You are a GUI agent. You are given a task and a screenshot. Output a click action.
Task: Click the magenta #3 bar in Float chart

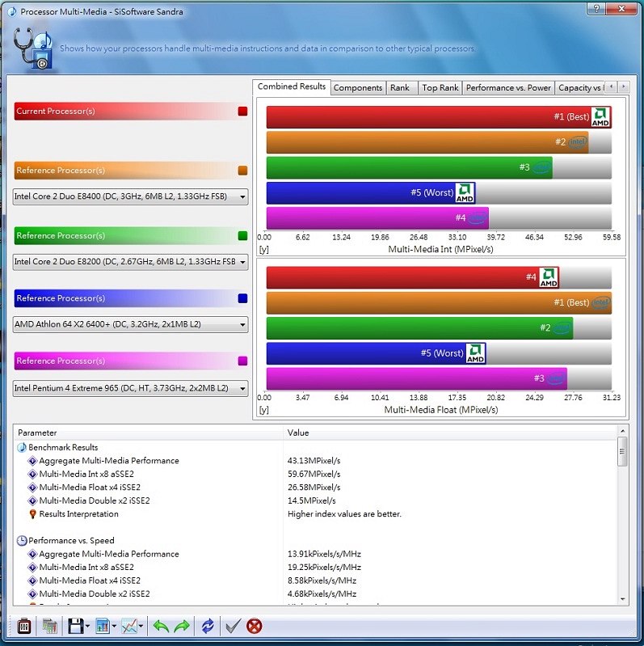[x=417, y=378]
